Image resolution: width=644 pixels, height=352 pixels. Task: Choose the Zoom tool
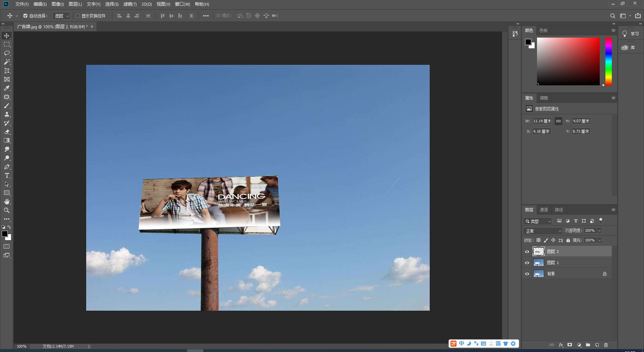tap(7, 210)
